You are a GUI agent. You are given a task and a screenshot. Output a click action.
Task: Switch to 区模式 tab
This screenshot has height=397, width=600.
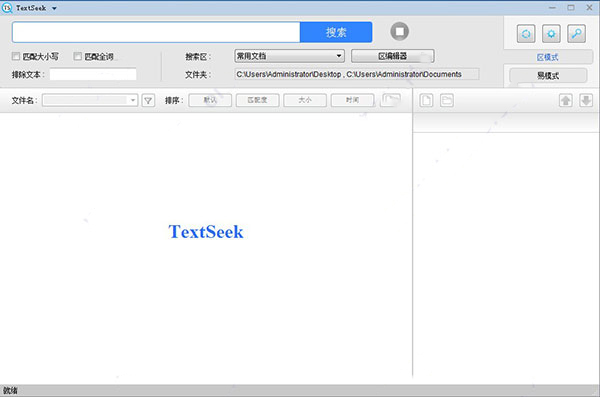548,57
